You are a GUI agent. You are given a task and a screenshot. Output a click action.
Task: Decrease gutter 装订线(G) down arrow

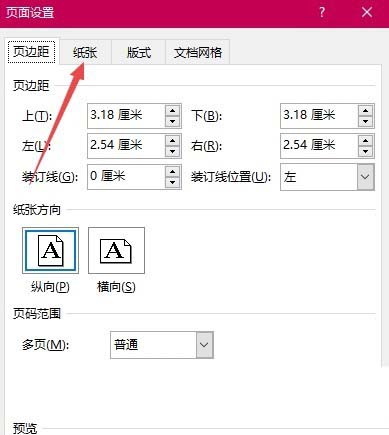(x=173, y=182)
